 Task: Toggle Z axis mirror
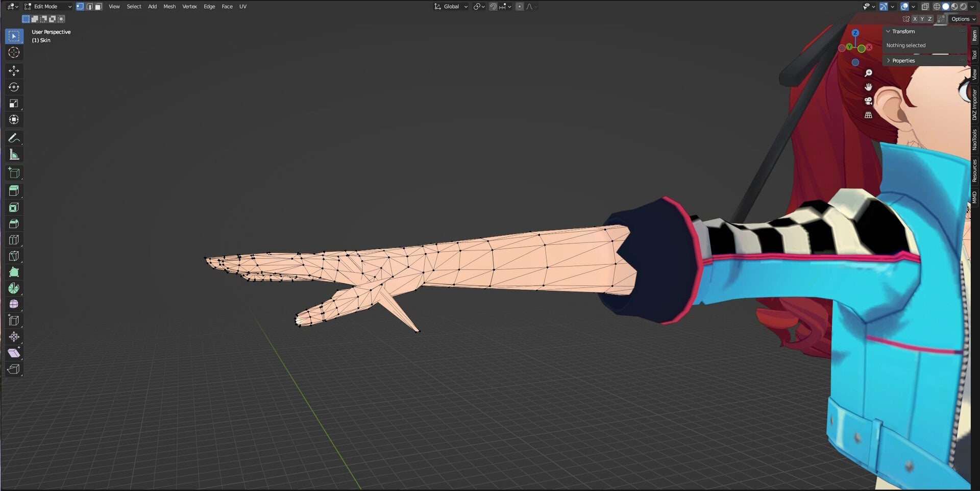click(x=929, y=19)
